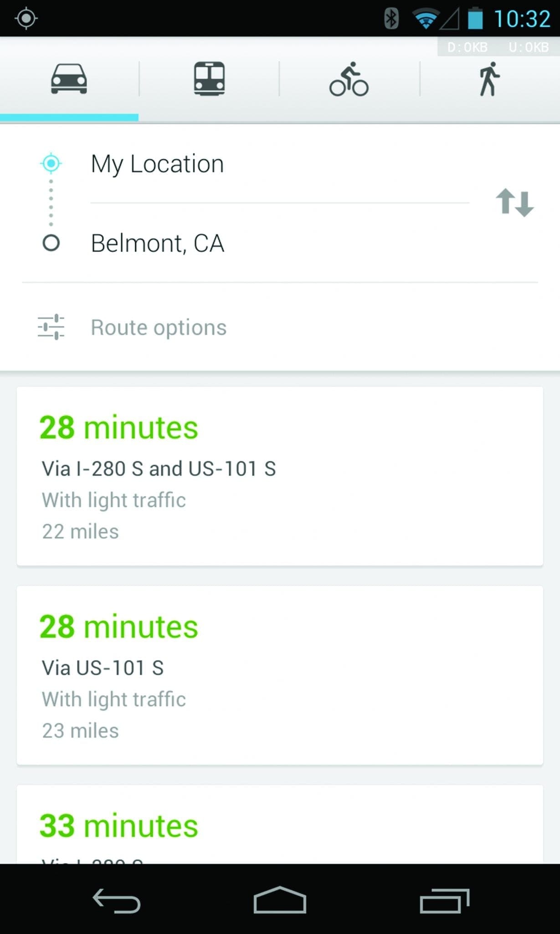Choose bicycling directions mode
The width and height of the screenshot is (560, 934).
click(349, 79)
